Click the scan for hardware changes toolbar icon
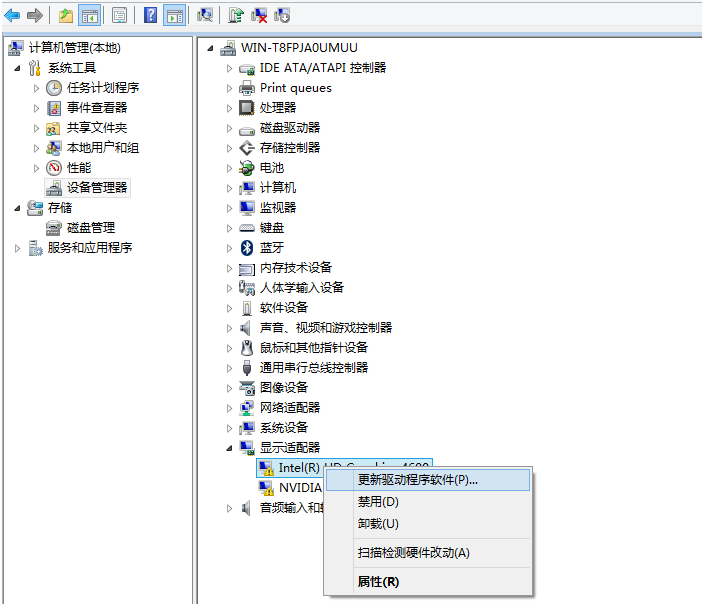Viewport: 702px width, 608px height. 205,15
